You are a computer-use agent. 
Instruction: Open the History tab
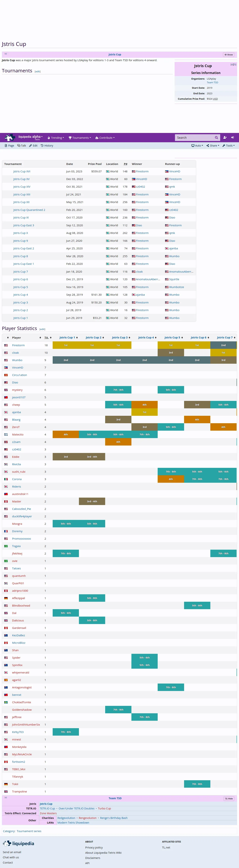point(47,146)
